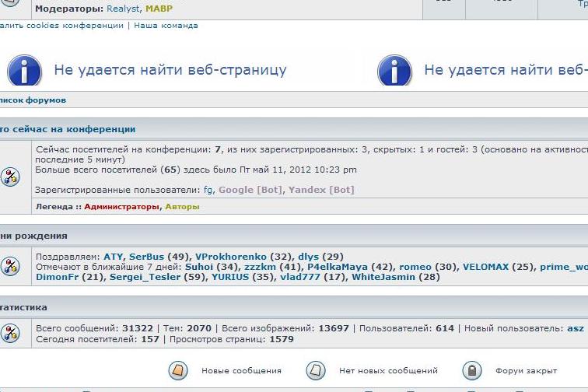Screen dimensions: 588x392
Task: Click the No new messages icon
Action: click(x=315, y=370)
